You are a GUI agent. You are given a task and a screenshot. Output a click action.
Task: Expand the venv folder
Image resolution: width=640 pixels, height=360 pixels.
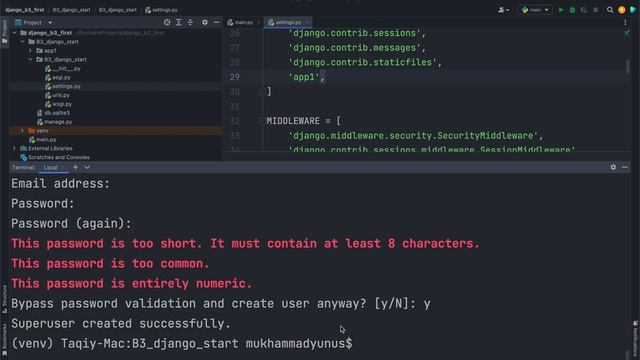22,131
